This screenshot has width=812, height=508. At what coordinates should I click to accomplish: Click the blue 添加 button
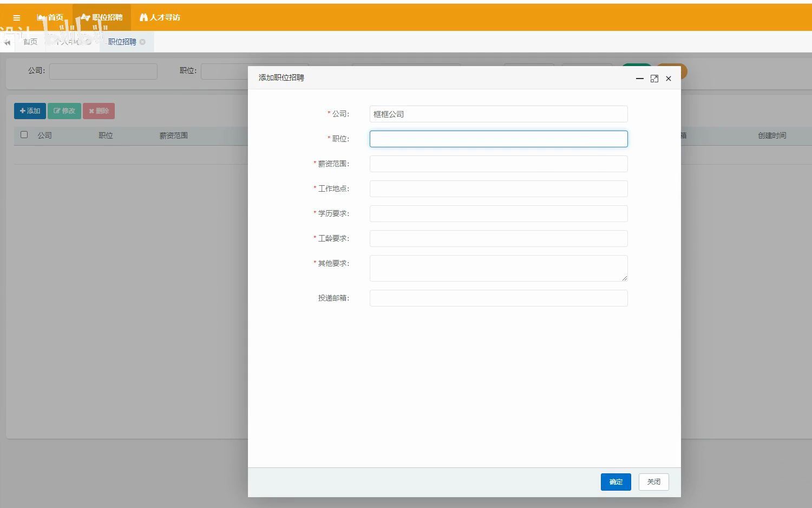tap(30, 111)
